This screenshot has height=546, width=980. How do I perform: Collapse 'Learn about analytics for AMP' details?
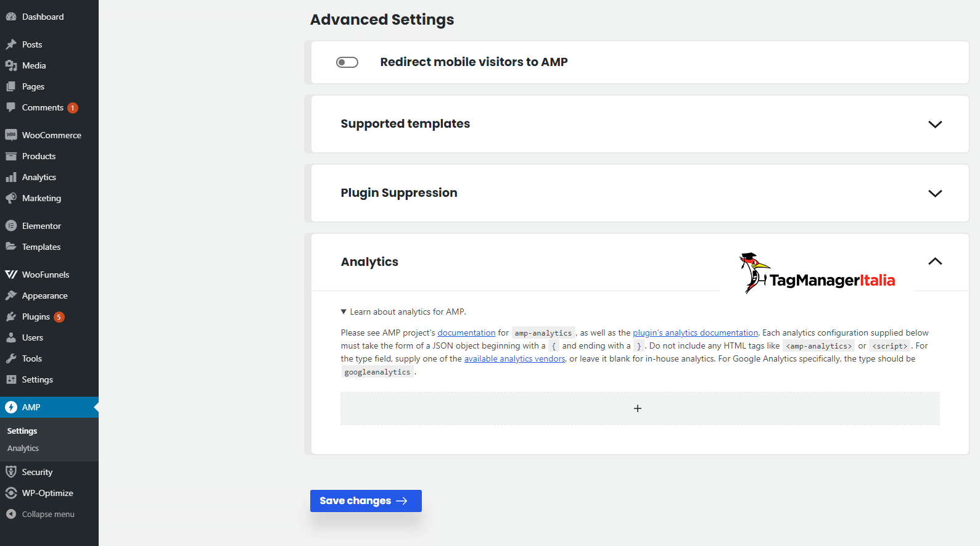(x=403, y=312)
